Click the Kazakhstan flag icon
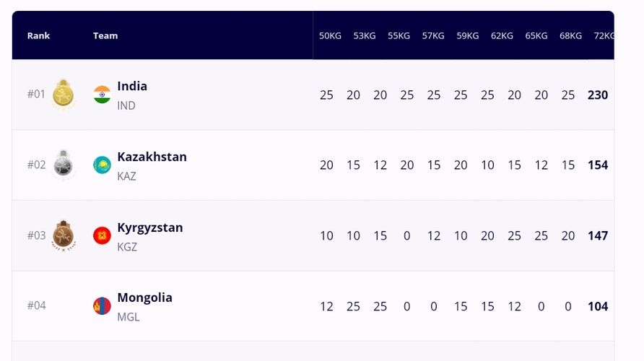The height and width of the screenshot is (361, 644). 102,165
